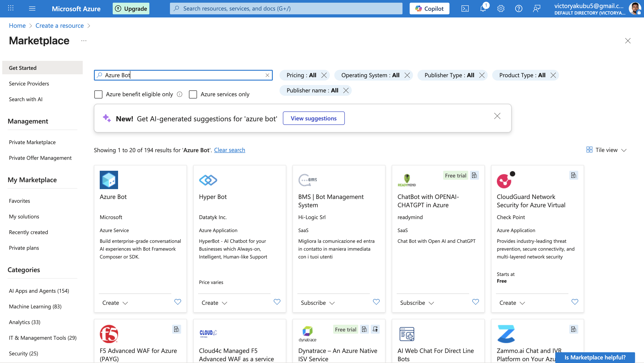Open the feedback icon in header
This screenshot has height=363, width=644.
(536, 9)
